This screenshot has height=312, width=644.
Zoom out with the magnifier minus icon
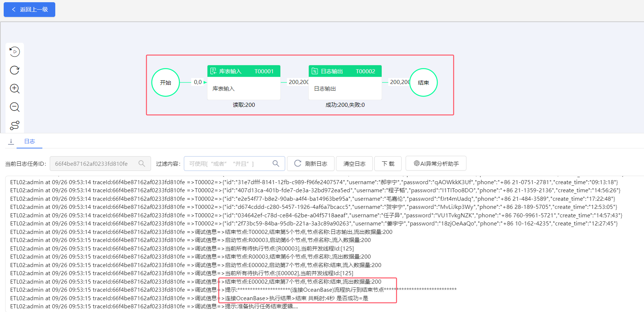tap(15, 107)
